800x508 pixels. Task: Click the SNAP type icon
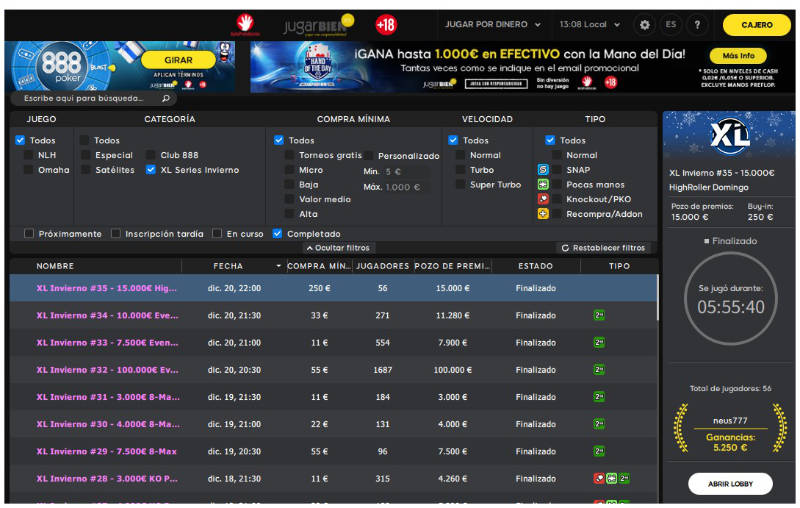coord(543,170)
